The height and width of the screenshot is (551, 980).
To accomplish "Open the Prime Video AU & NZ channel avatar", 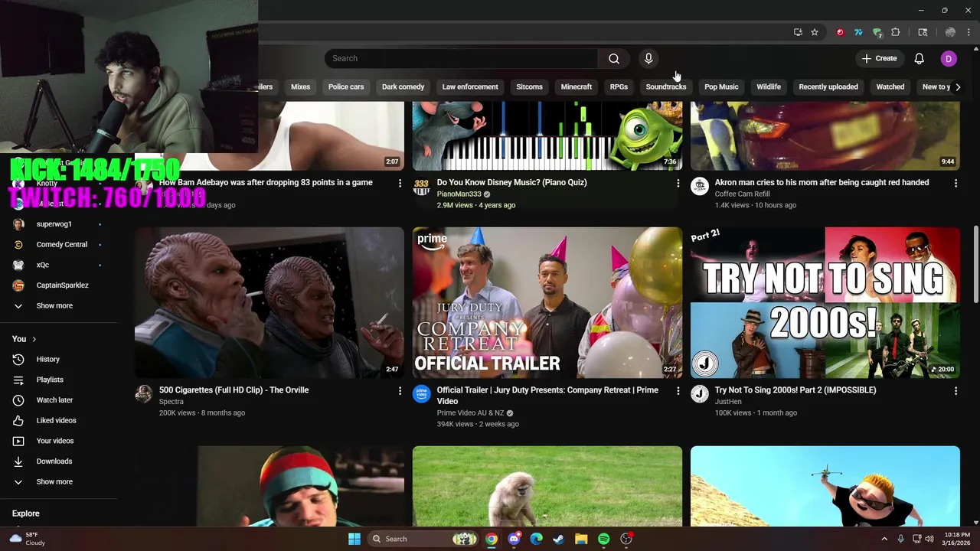I will [x=422, y=394].
